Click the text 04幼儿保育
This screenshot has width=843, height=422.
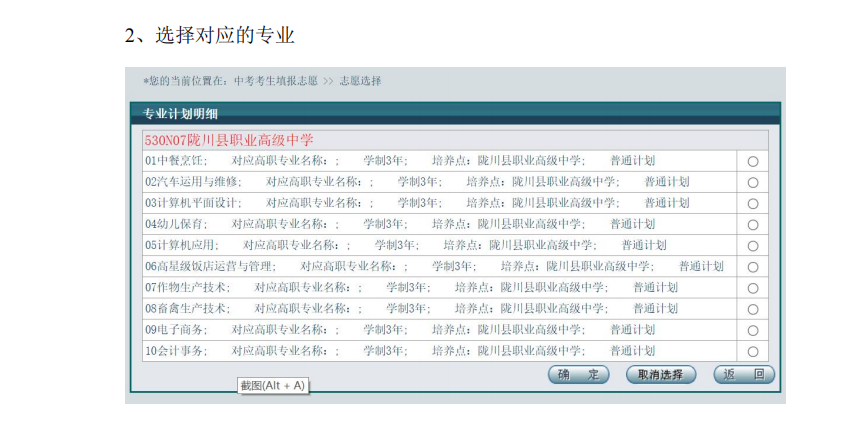pyautogui.click(x=176, y=224)
